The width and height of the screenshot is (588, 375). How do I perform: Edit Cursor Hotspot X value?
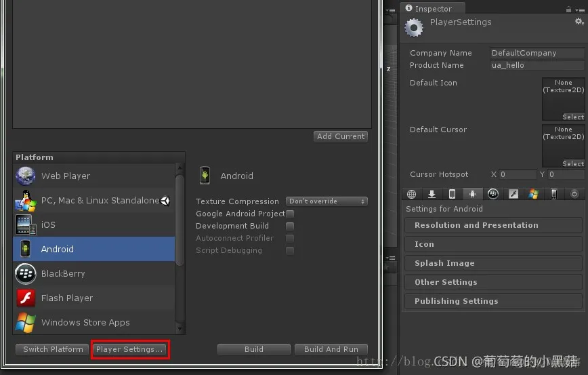(x=518, y=174)
